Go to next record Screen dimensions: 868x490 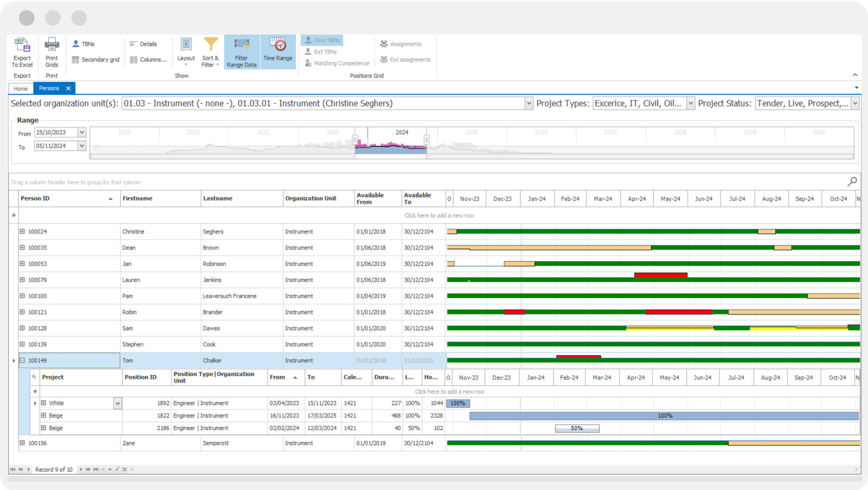point(81,469)
